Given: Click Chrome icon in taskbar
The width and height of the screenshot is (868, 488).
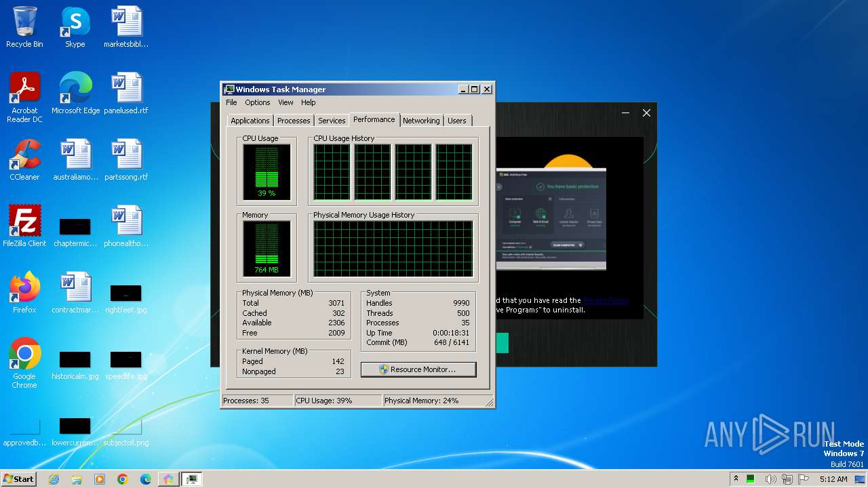Looking at the screenshot, I should [x=123, y=479].
